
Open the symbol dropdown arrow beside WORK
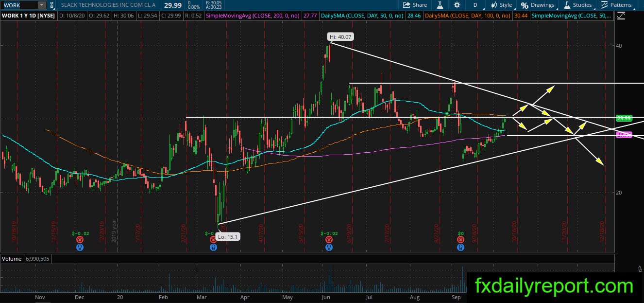(42, 5)
